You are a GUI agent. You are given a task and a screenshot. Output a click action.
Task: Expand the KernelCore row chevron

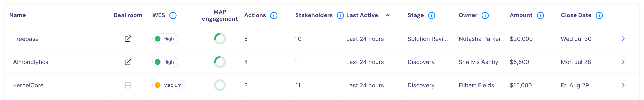tap(623, 85)
